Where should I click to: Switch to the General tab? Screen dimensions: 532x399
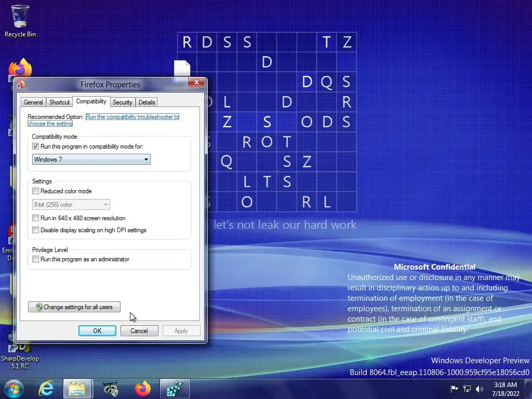tap(33, 102)
